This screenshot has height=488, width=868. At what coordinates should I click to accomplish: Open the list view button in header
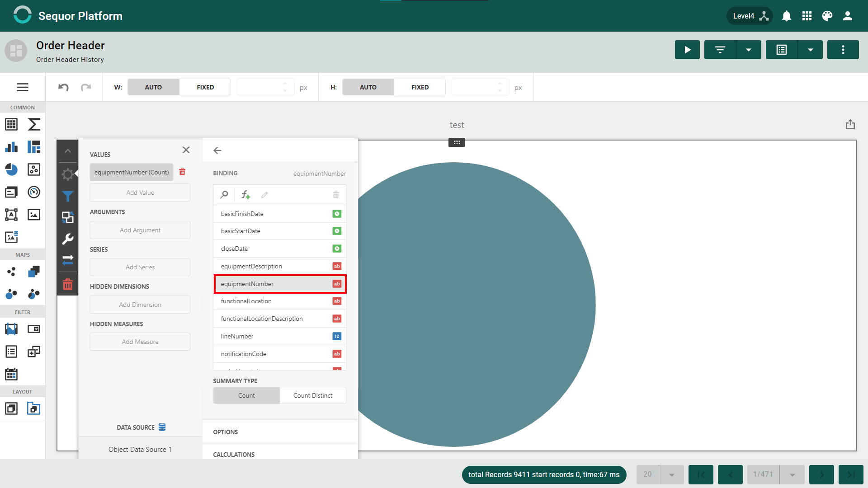[782, 50]
